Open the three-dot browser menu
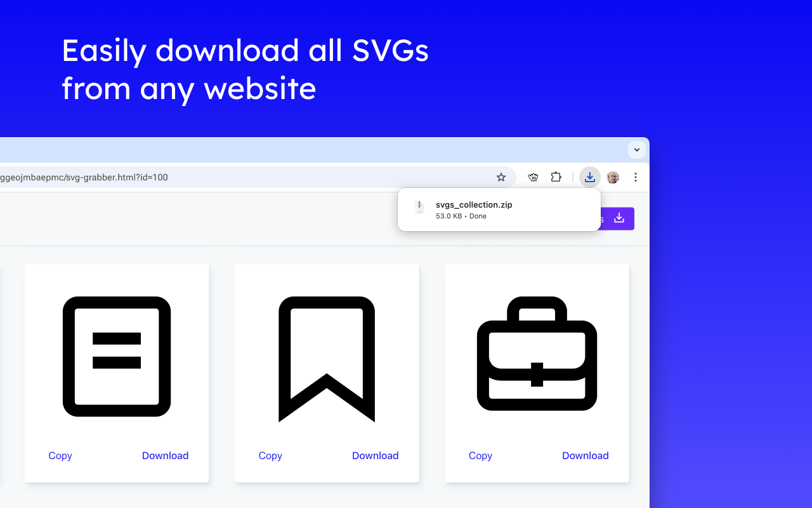 pos(636,177)
